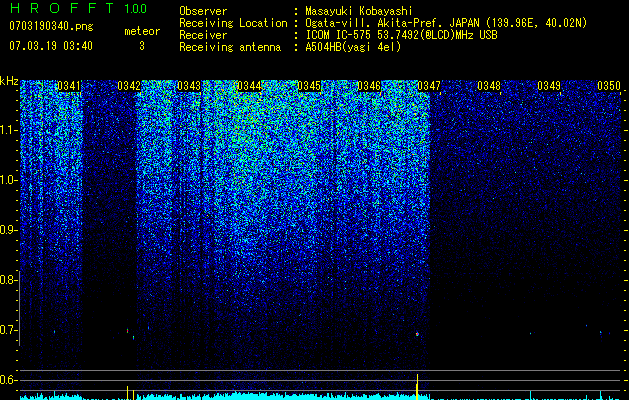Click the 0350 time marker
The image size is (629, 400).
(x=609, y=86)
